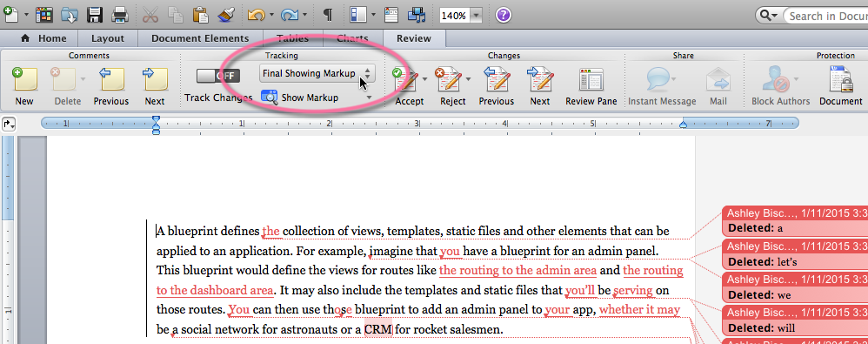Select the Review tab

(413, 38)
